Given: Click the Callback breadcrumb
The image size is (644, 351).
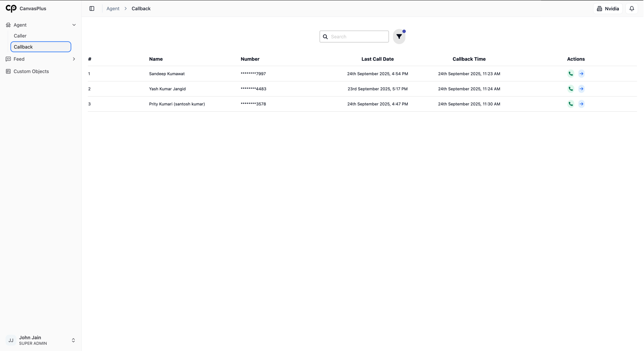Looking at the screenshot, I should click(141, 9).
